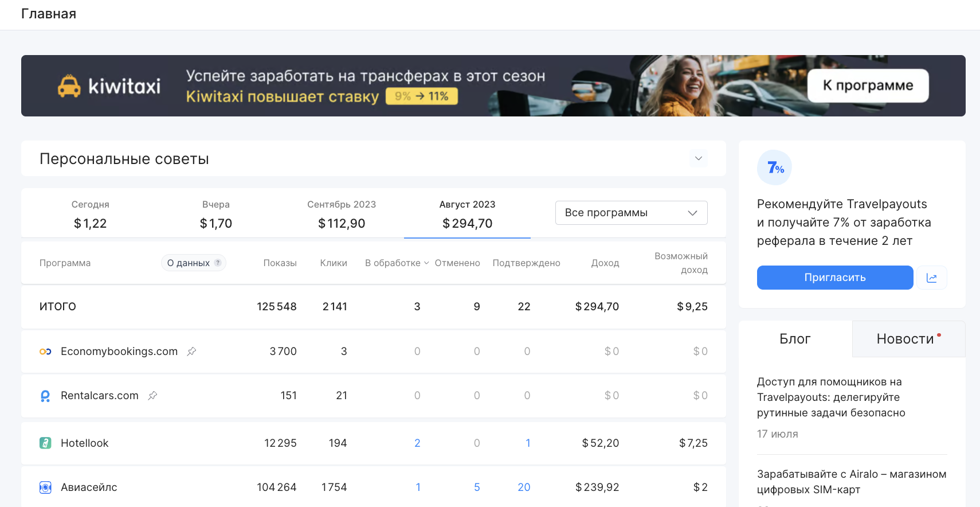The width and height of the screenshot is (980, 507).
Task: Switch to the Блог tab
Action: [x=795, y=339]
